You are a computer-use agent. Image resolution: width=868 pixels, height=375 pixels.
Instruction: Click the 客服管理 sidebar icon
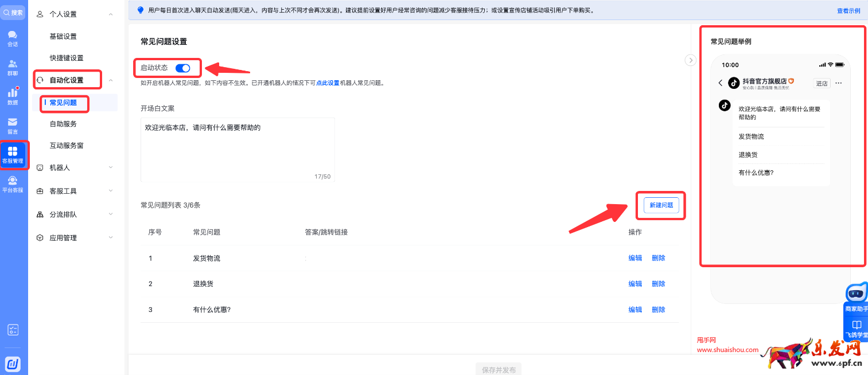(13, 155)
